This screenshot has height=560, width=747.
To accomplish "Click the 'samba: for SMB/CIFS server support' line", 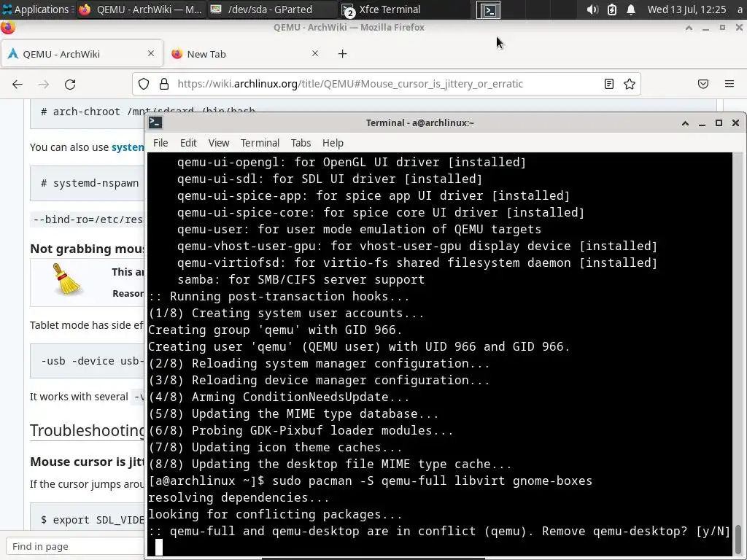I will click(x=301, y=279).
